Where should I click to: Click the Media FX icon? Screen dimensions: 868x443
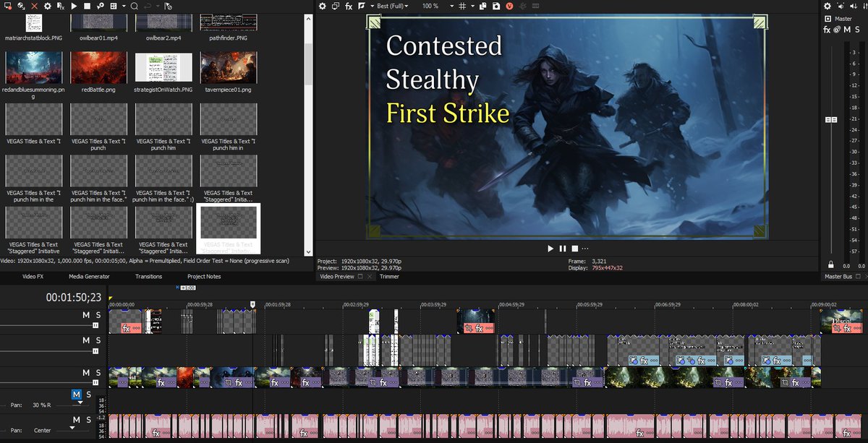click(61, 6)
